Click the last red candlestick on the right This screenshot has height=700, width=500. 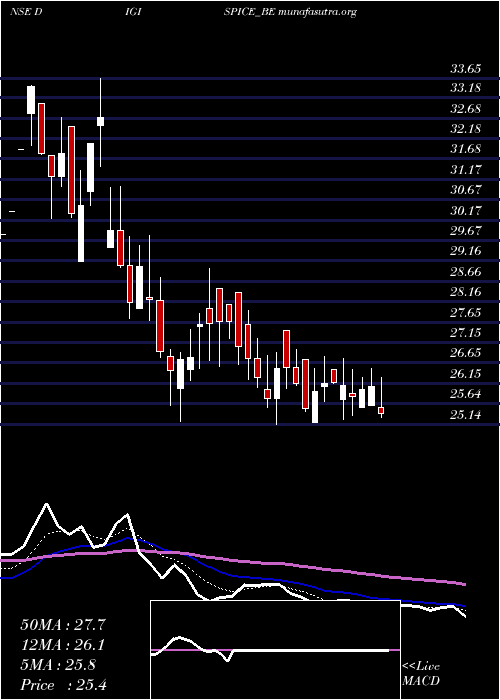381,410
